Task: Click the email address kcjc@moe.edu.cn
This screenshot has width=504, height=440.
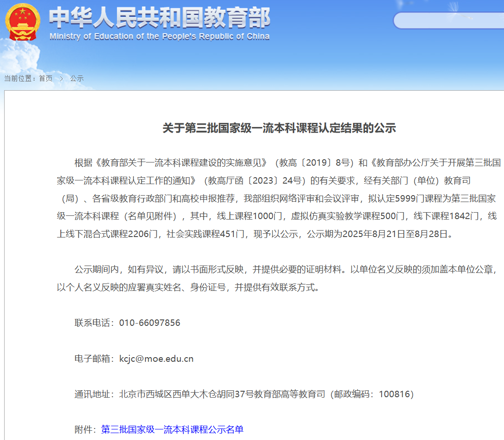Action: [156, 359]
